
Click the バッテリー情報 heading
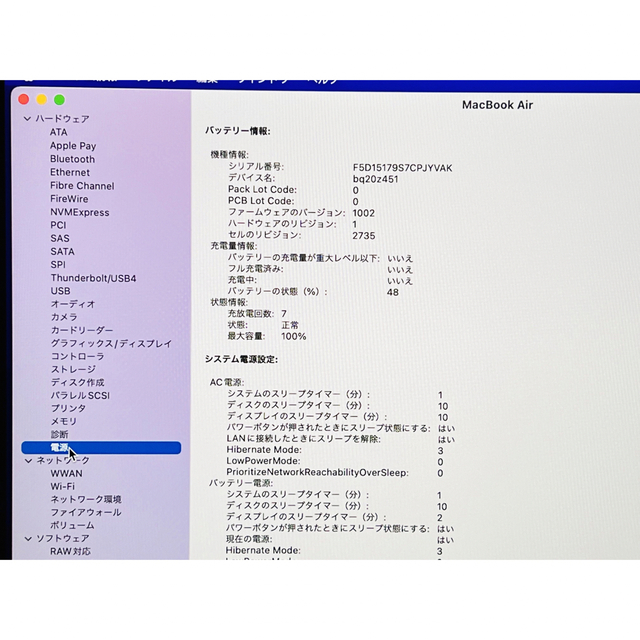tap(238, 131)
